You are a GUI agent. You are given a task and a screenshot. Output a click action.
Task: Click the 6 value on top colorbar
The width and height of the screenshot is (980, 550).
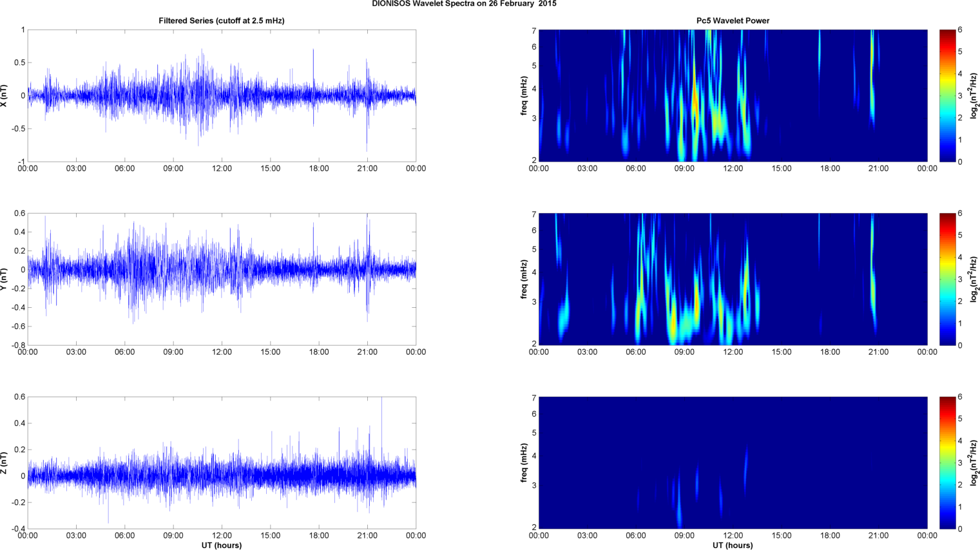[x=960, y=30]
